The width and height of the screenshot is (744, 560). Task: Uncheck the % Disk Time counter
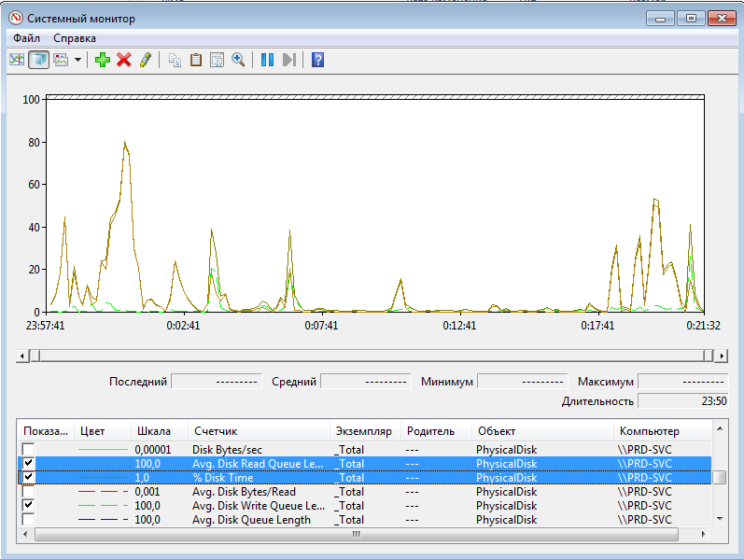[28, 478]
